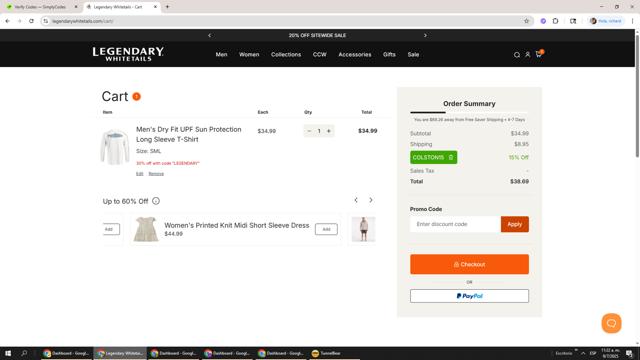Viewport: 640px width, 360px height.
Task: Switch to Legendary Whitetails taskbar window
Action: click(x=120, y=353)
